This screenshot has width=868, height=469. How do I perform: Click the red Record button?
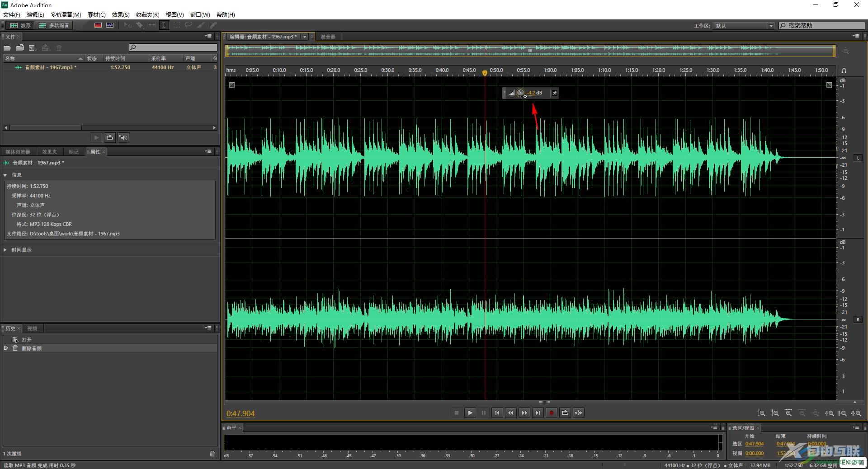(552, 413)
